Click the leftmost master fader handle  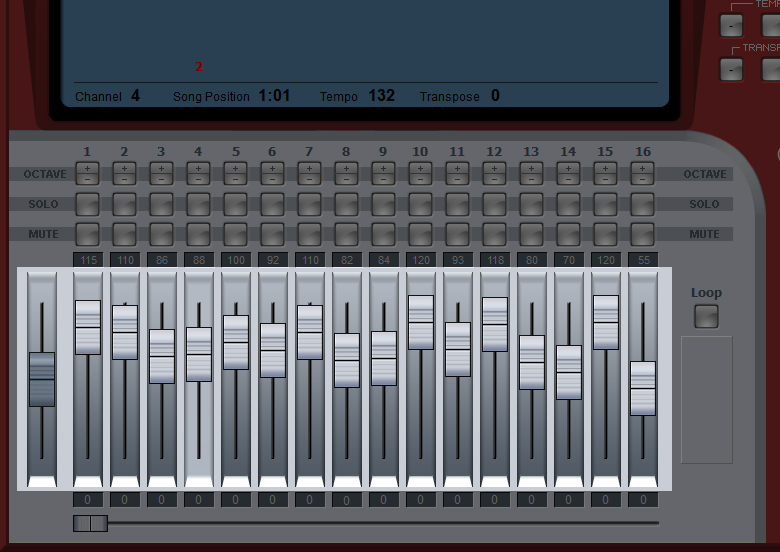click(42, 379)
